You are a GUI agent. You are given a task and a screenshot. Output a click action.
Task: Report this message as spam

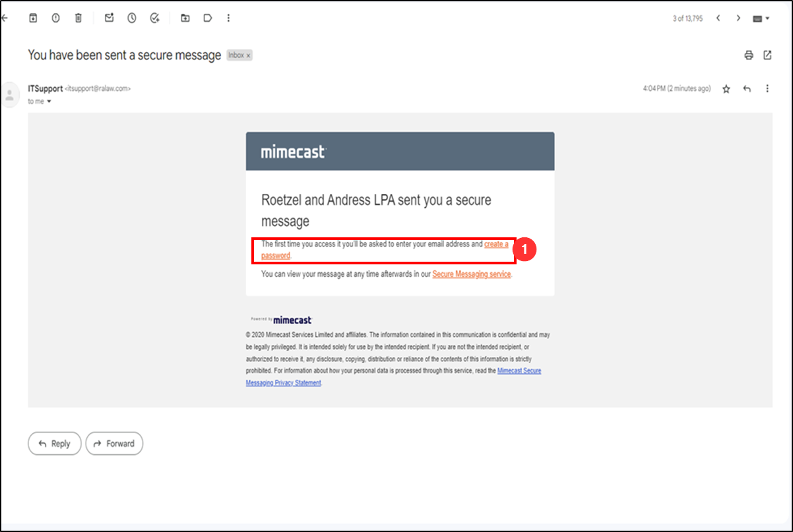pyautogui.click(x=55, y=18)
